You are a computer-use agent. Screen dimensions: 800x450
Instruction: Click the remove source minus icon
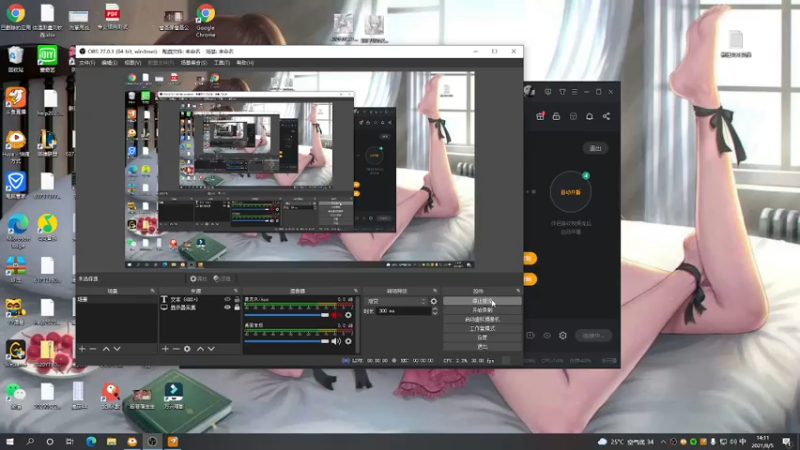click(176, 349)
